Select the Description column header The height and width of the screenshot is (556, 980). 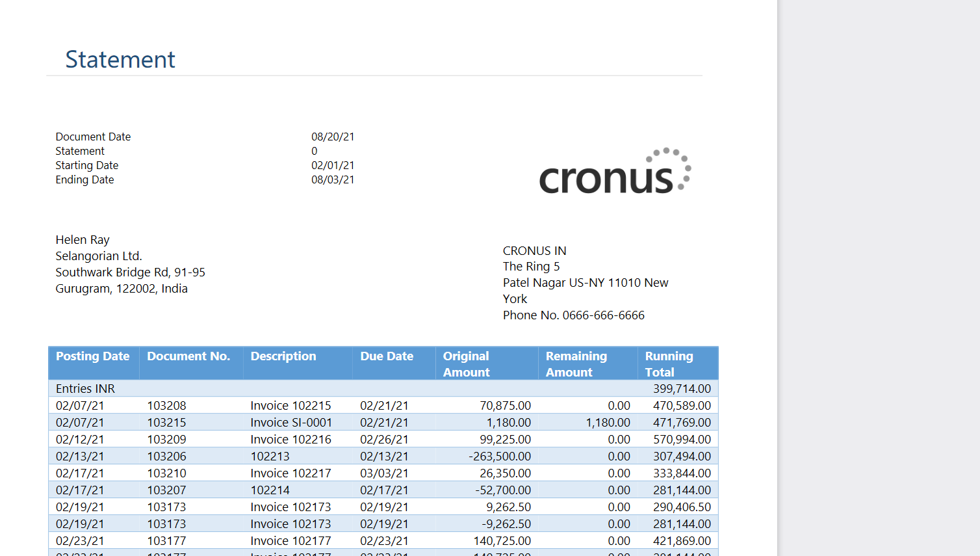[x=283, y=356]
